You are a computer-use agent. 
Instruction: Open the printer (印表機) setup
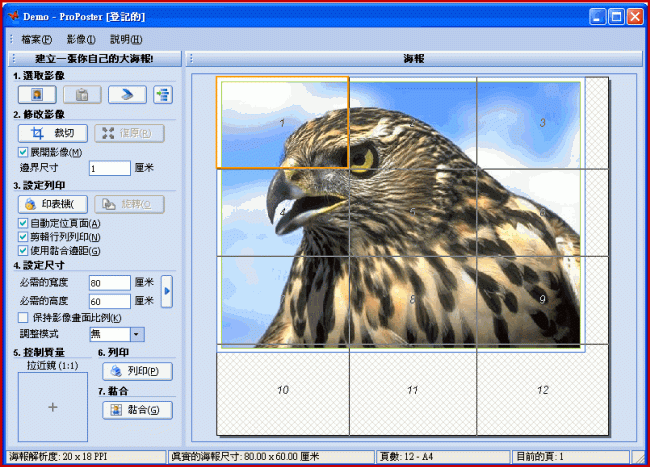pos(52,204)
